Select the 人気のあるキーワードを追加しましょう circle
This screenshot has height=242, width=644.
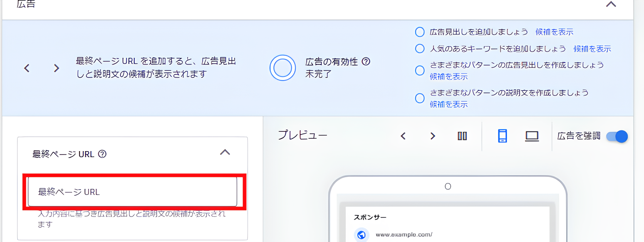coord(420,49)
